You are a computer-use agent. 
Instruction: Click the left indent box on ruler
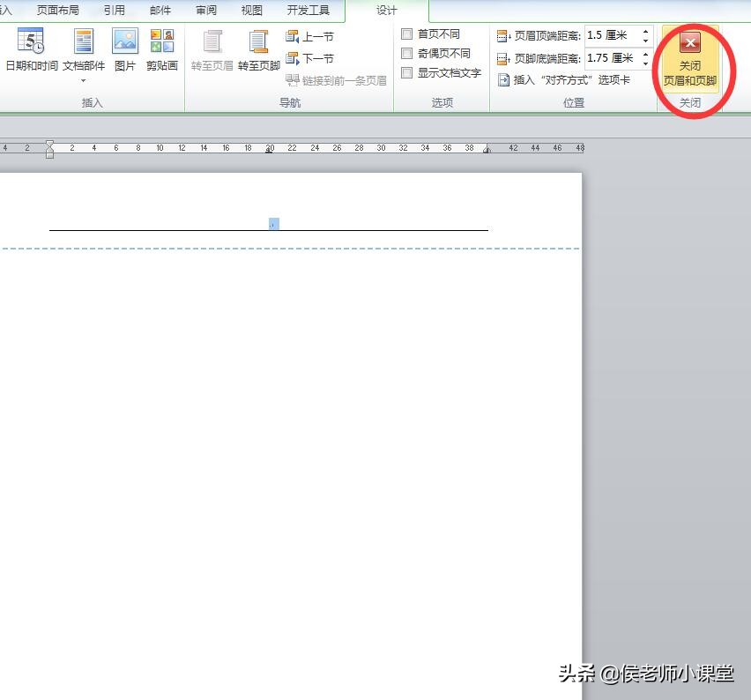[x=49, y=155]
